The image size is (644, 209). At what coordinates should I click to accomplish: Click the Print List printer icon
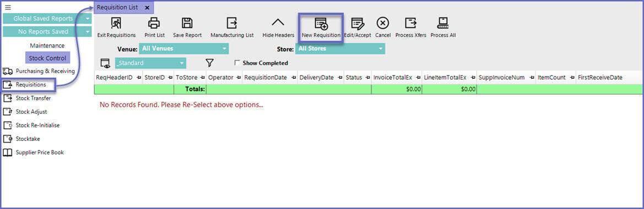(x=154, y=23)
